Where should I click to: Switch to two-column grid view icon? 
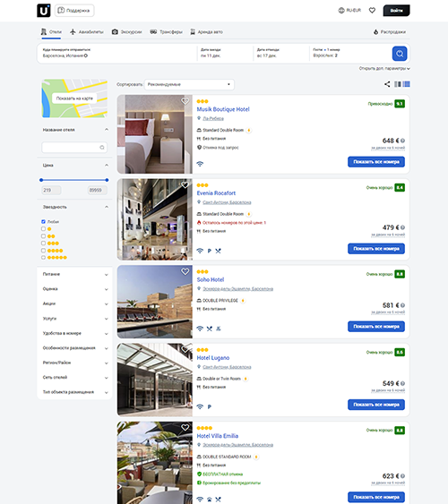[x=398, y=84]
